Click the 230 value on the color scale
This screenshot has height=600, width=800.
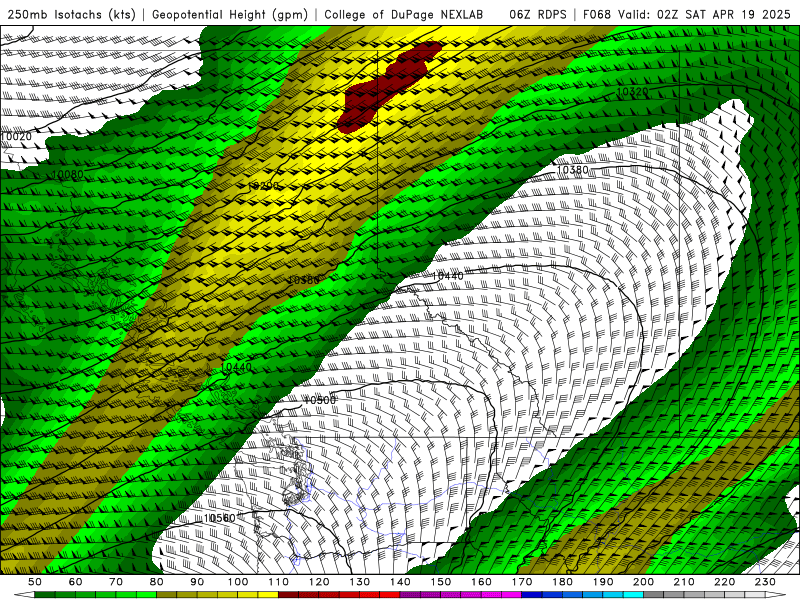[x=765, y=582]
